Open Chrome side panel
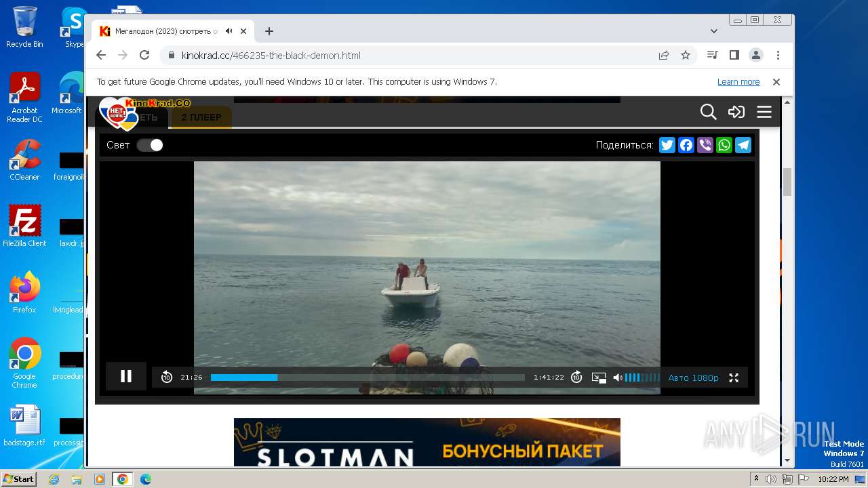 pos(734,56)
